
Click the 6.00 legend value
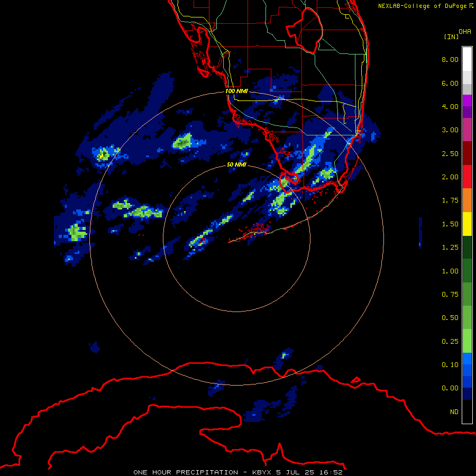pos(450,83)
